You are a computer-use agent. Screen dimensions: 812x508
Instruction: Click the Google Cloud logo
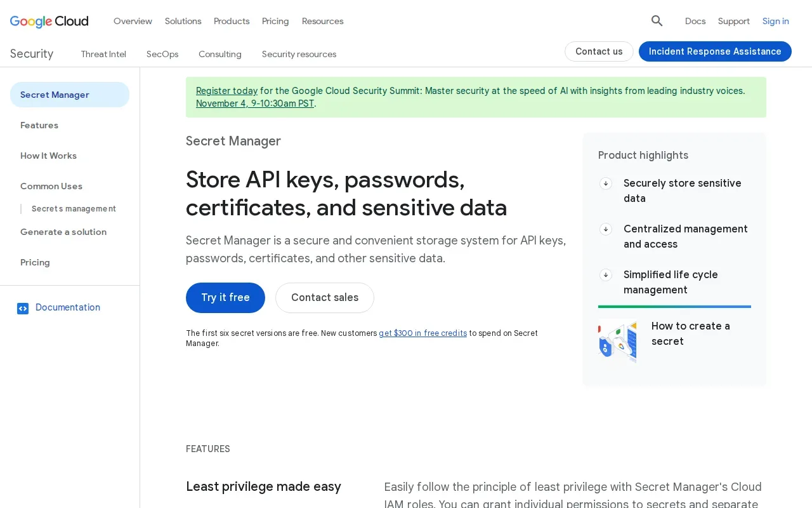coord(49,21)
